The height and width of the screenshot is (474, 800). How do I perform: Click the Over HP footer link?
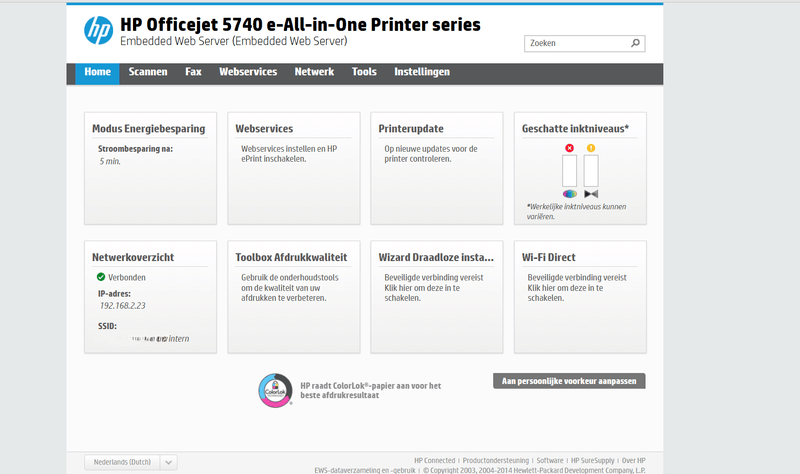coord(634,460)
